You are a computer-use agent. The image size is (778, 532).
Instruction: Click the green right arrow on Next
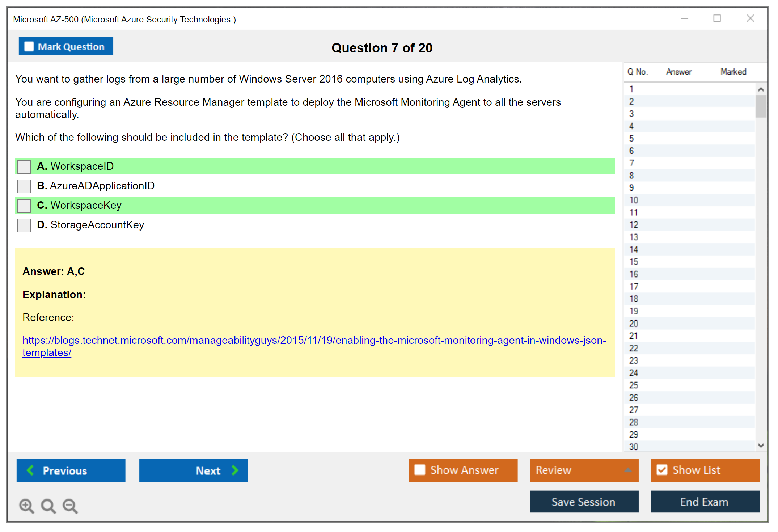(235, 470)
